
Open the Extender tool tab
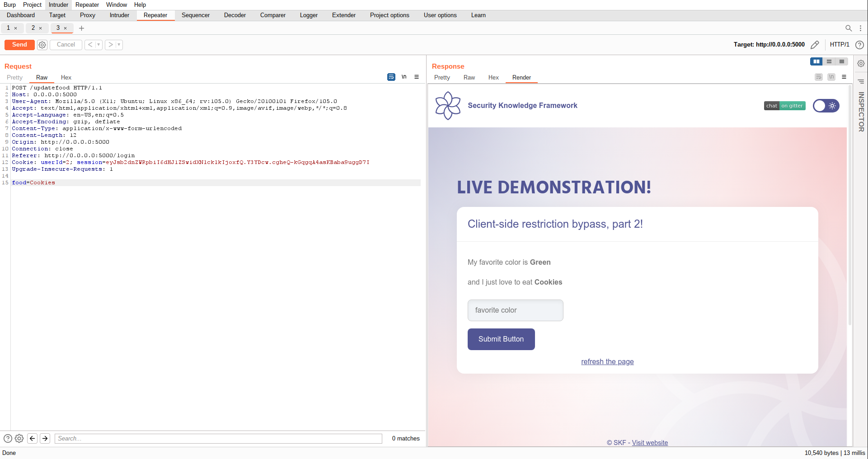344,15
